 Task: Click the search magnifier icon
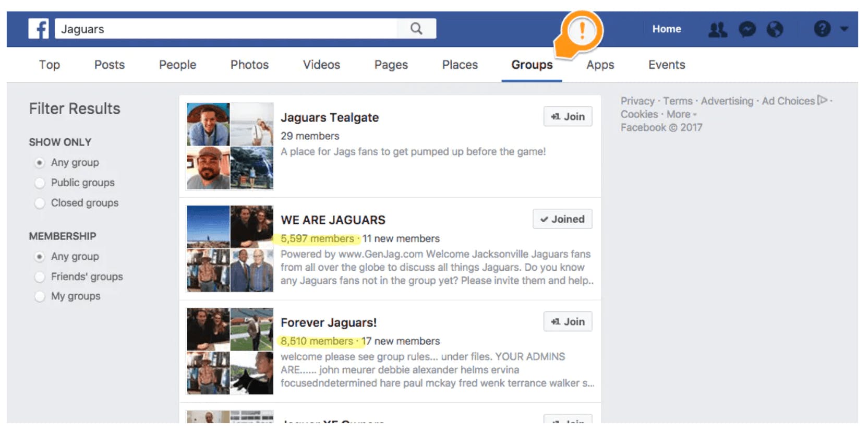coord(416,29)
